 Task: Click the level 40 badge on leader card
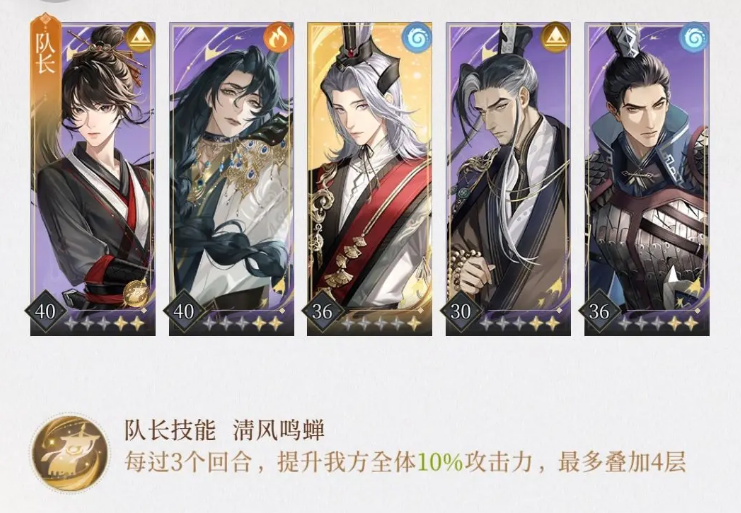pyautogui.click(x=45, y=311)
